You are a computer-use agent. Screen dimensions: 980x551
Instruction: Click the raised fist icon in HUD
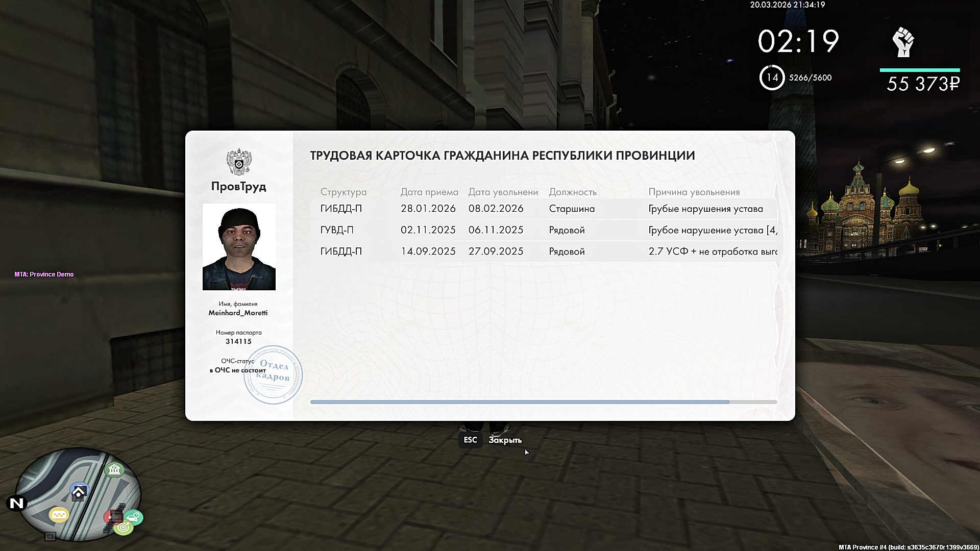[x=903, y=42]
